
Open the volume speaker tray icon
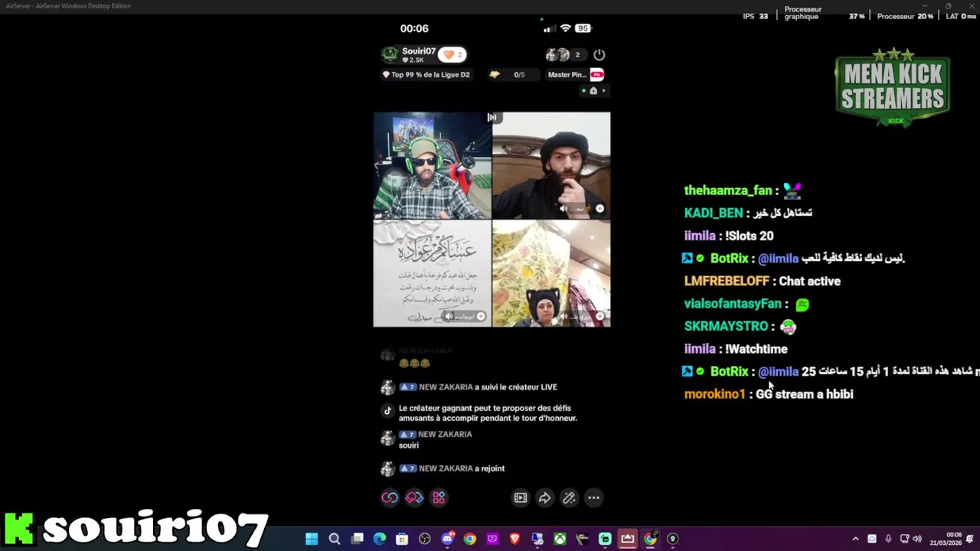[x=917, y=539]
